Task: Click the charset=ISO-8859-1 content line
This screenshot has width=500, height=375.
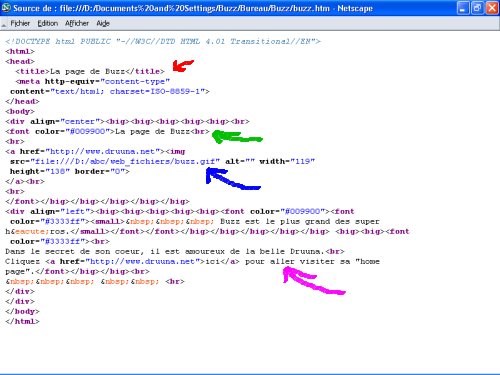Action: 110,91
